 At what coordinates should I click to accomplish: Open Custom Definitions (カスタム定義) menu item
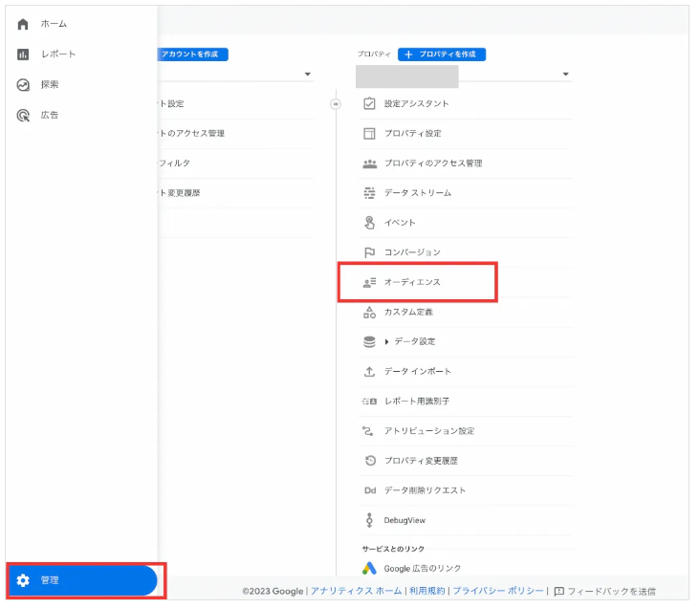click(409, 312)
